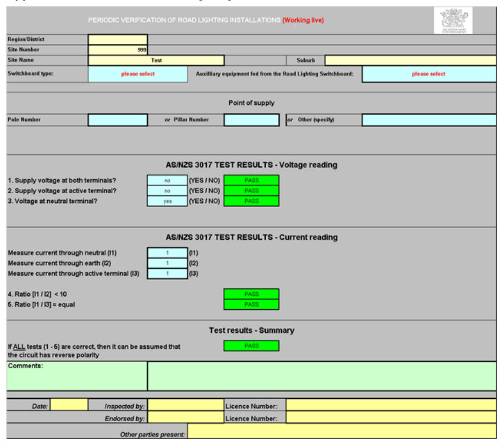This screenshot has width=504, height=446.
Task: Click the '4. Ratio [I1 / I2] < 10' label
Action: (37, 294)
